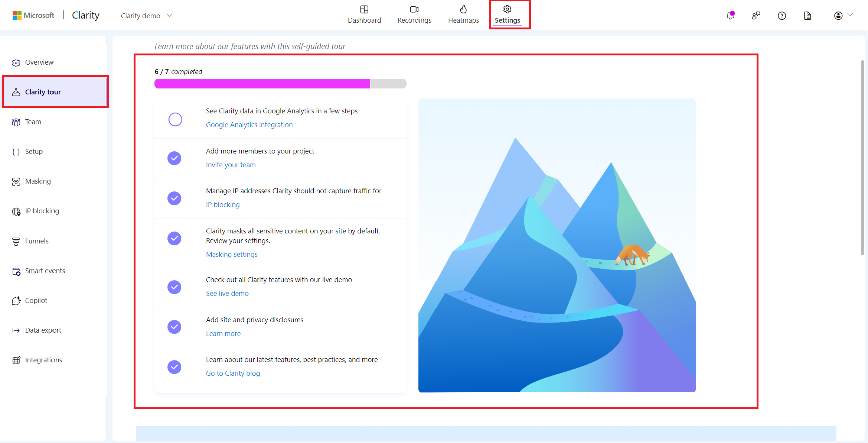Open the user account profile dropdown
Viewport: 868px width, 443px height.
[843, 15]
